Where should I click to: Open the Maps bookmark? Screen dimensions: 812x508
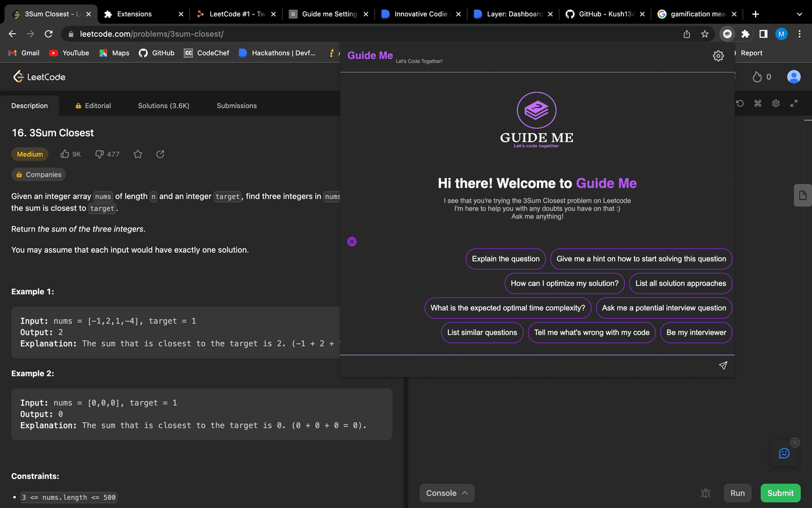[x=114, y=53]
